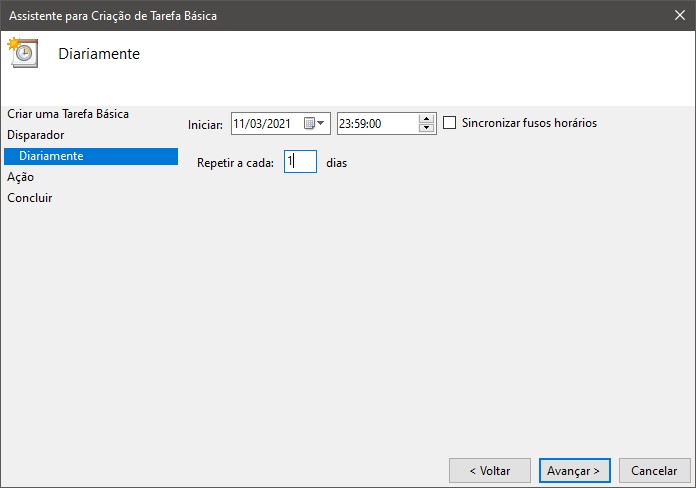Click the Repetir a cada days field
This screenshot has height=488, width=696.
tap(300, 161)
